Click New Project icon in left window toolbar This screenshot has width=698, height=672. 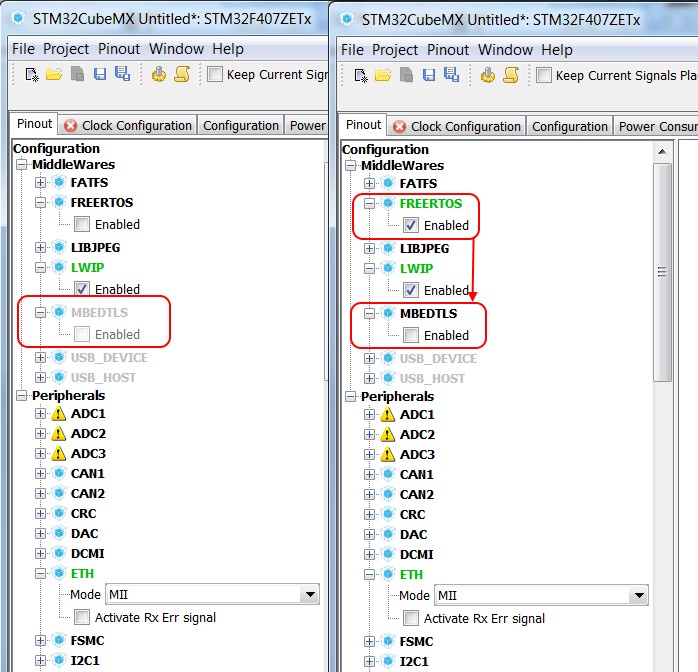click(x=32, y=74)
